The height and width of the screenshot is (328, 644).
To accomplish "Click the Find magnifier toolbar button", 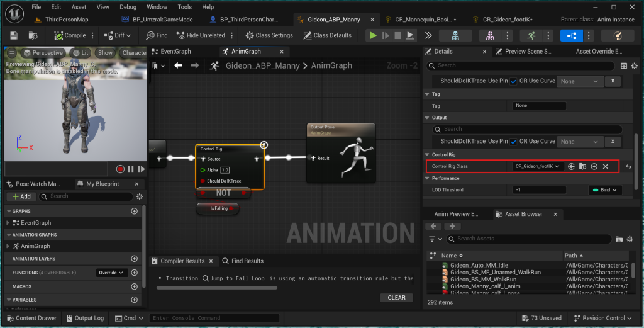I will point(157,35).
